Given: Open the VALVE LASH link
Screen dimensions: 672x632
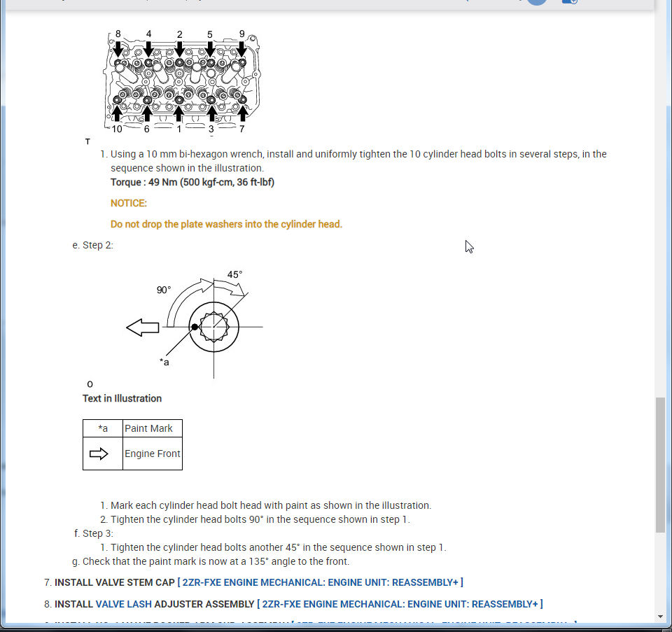Looking at the screenshot, I should point(123,604).
